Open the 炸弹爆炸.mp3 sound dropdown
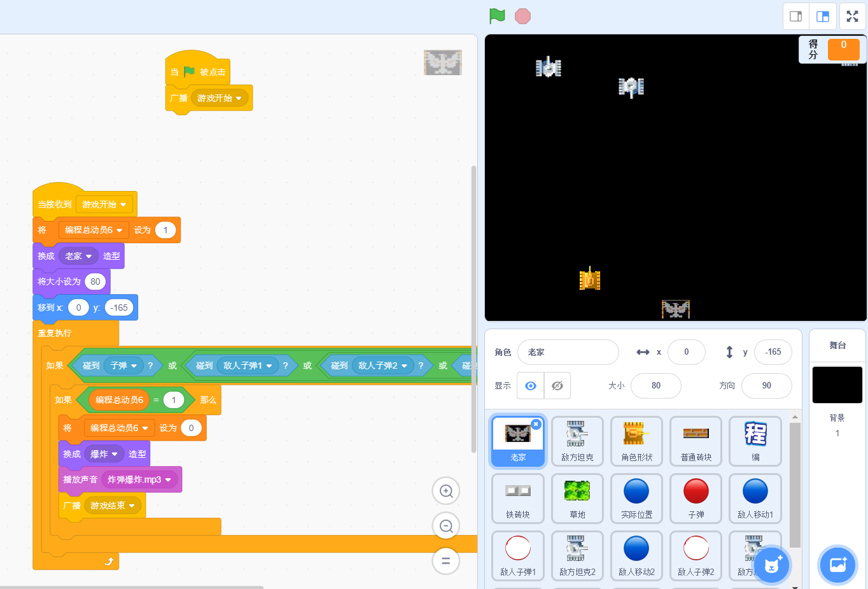 [x=168, y=479]
